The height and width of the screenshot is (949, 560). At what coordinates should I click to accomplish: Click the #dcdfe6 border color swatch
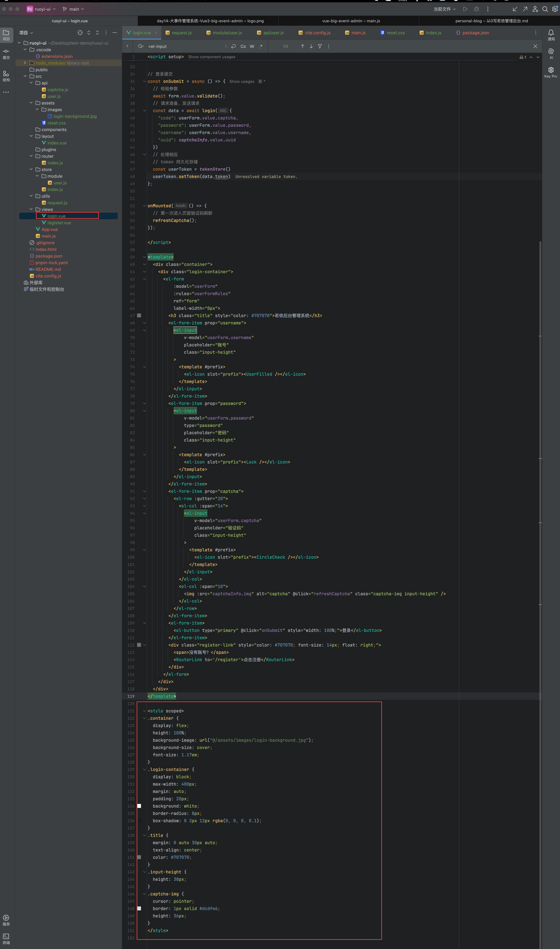pos(139,908)
